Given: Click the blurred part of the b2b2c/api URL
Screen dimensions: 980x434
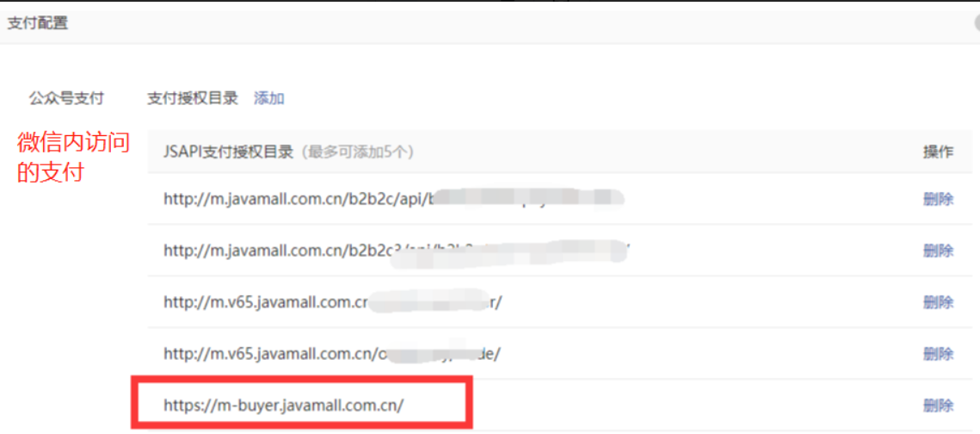Looking at the screenshot, I should (527, 199).
